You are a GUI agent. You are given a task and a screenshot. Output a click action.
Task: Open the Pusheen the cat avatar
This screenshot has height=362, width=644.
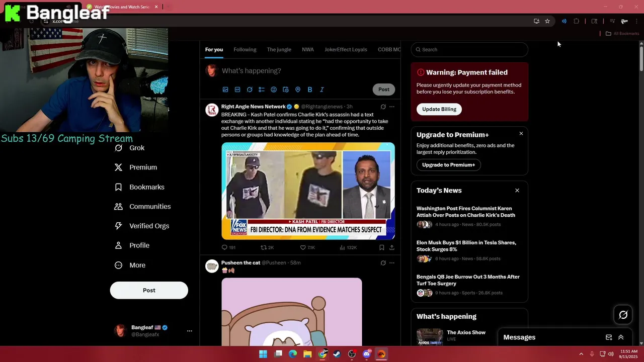[212, 266]
